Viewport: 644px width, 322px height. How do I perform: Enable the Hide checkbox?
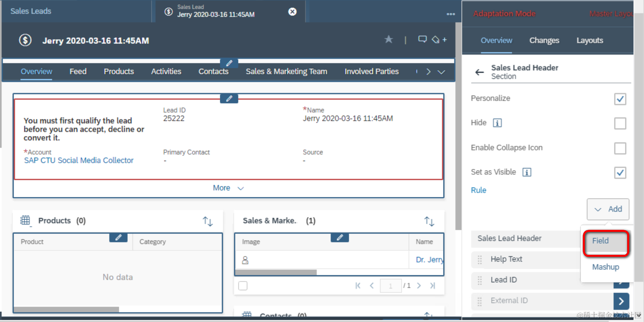click(620, 123)
